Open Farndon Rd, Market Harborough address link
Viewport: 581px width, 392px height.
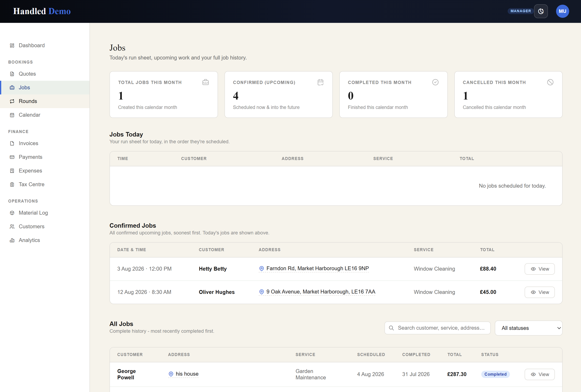coord(314,269)
